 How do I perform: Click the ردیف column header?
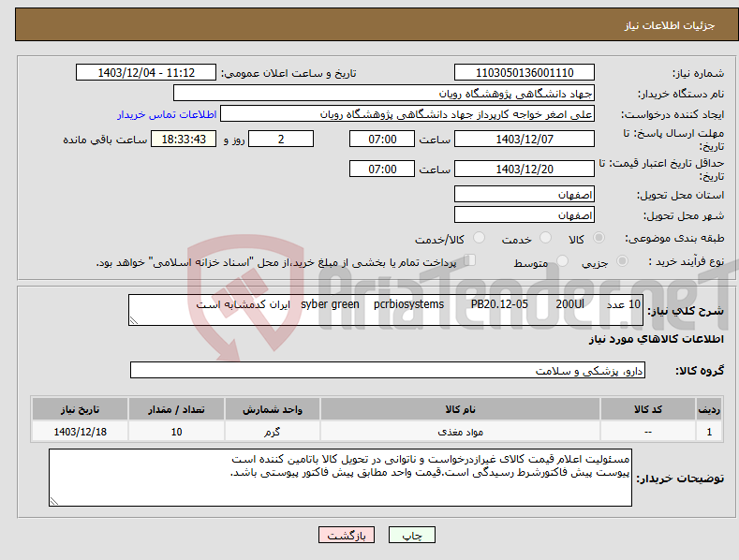709,409
